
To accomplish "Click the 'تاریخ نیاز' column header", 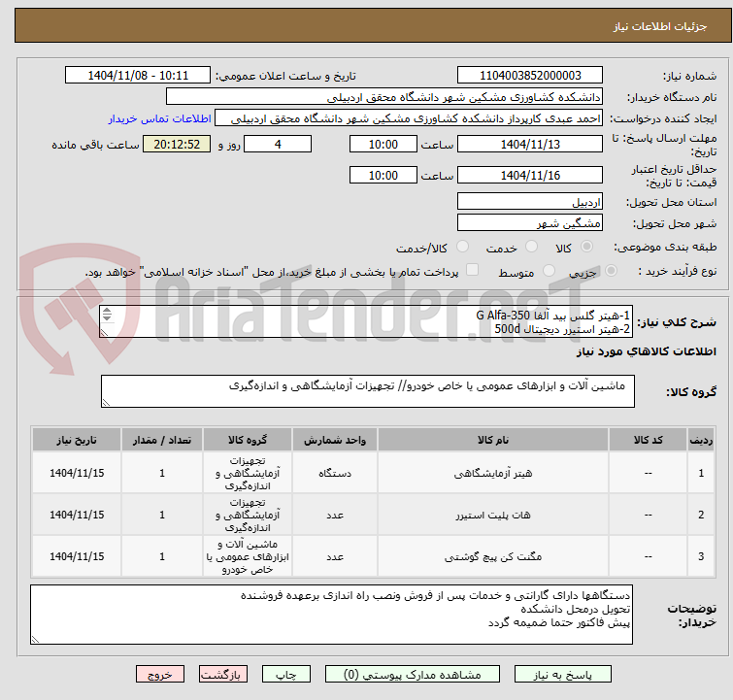I will [x=77, y=440].
